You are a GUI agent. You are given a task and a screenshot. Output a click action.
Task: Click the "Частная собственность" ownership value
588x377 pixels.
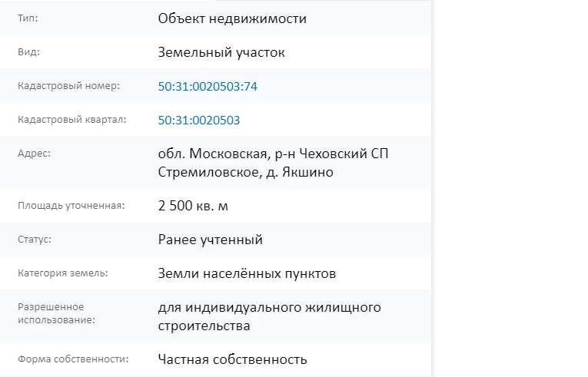[x=233, y=359]
